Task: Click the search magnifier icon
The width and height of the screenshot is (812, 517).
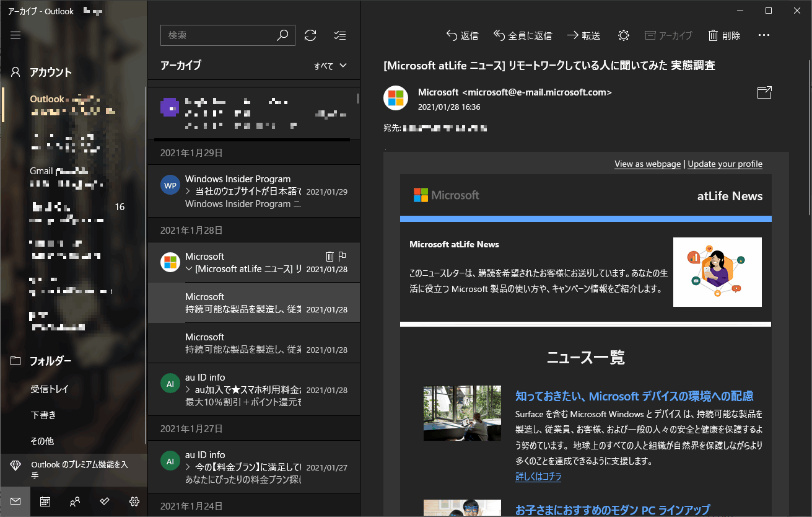Action: (282, 35)
